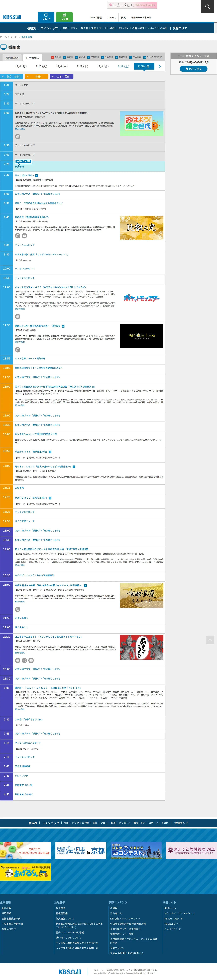Click the テレビ breadcrumb link
217x980 pixels.
click(x=14, y=37)
